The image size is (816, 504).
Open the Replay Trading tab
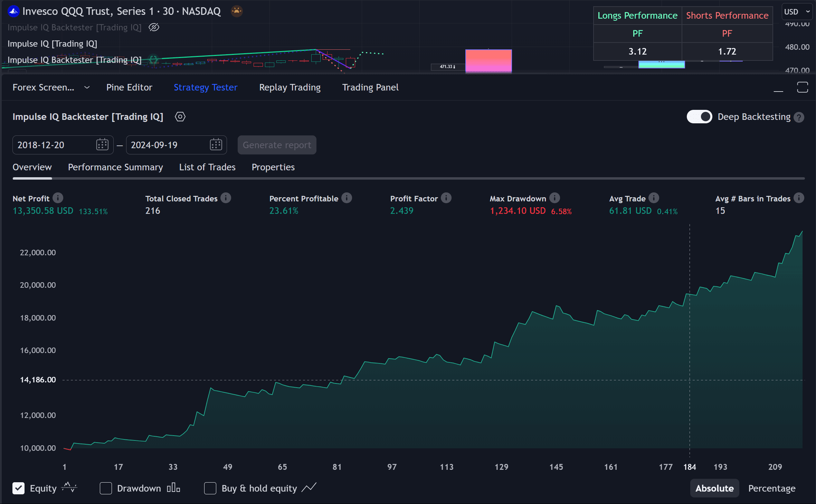point(290,87)
